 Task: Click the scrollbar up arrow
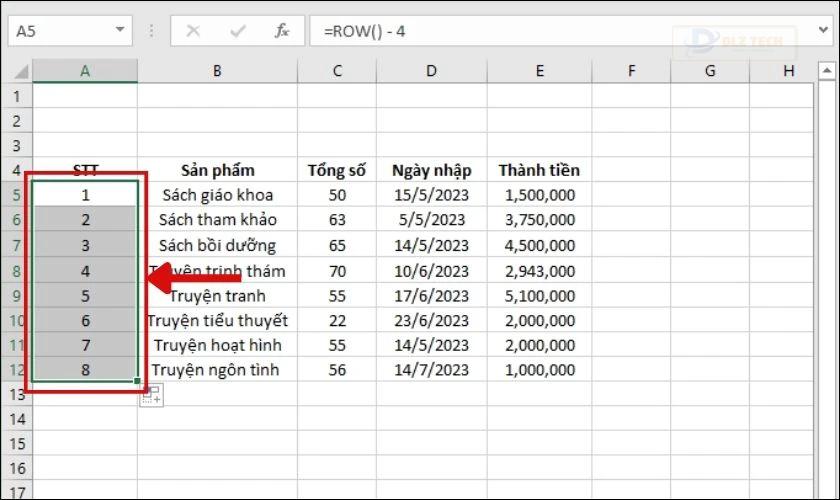[x=827, y=70]
